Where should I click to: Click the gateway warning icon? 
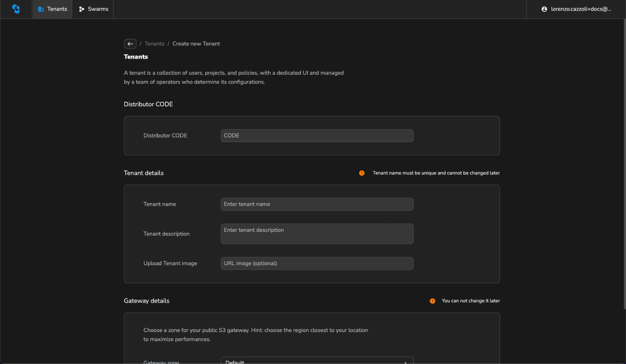[432, 301]
